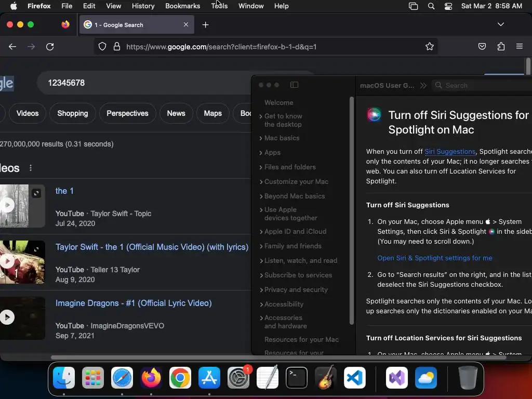
Task: Open 'the 1' video result link
Action: [x=64, y=191]
